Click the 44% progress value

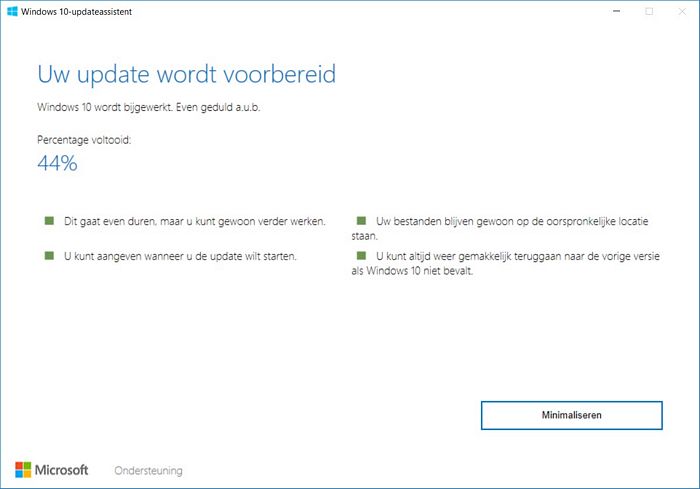pyautogui.click(x=57, y=163)
